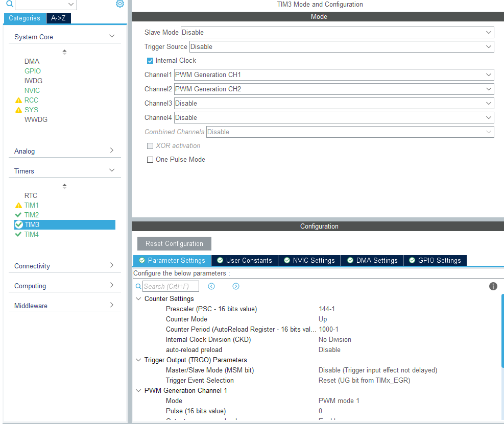This screenshot has width=504, height=425.
Task: Click the Reset Configuration button
Action: click(174, 244)
